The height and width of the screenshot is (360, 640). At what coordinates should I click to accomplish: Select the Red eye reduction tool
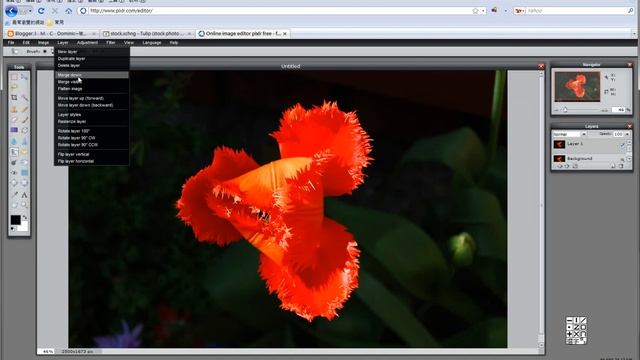click(x=14, y=173)
